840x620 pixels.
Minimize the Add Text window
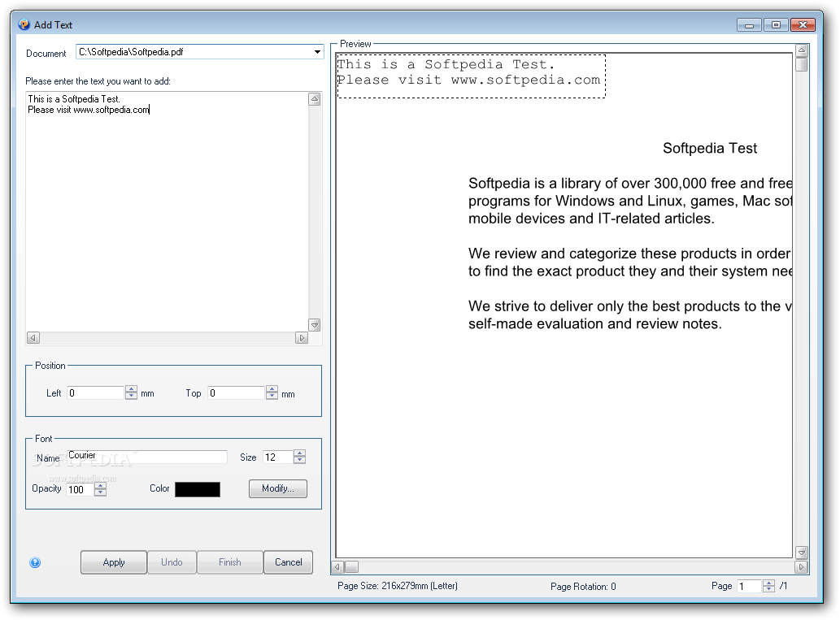(x=749, y=24)
